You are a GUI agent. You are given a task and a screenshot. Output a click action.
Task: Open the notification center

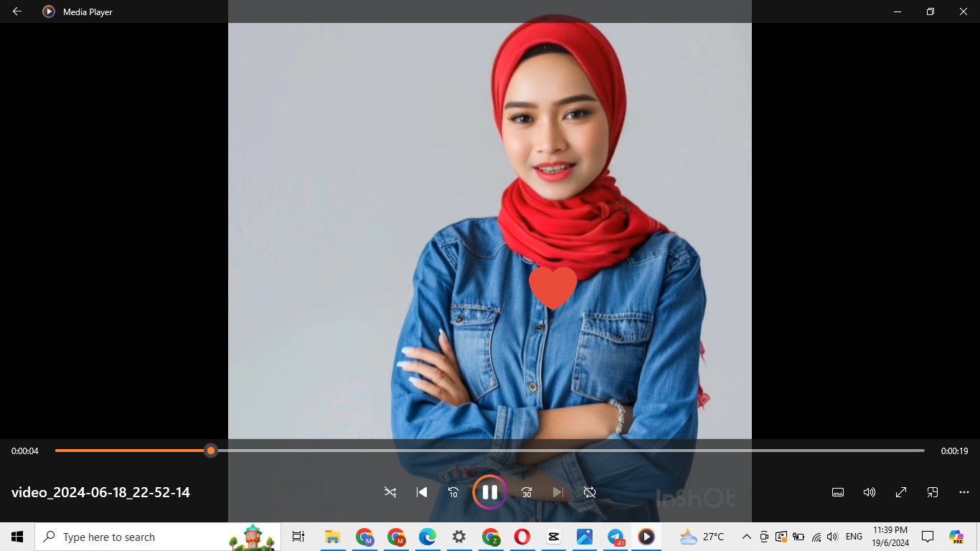pyautogui.click(x=928, y=537)
